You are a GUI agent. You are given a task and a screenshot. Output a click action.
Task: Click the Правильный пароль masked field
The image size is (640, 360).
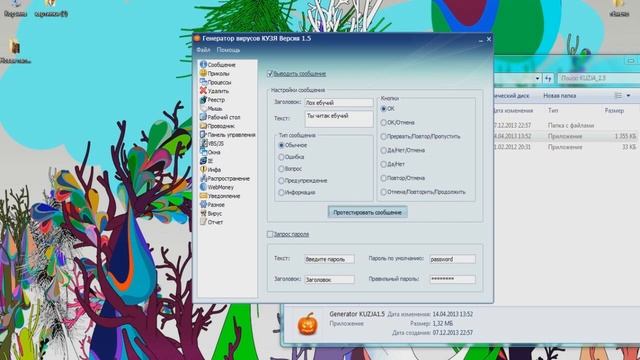[x=452, y=279]
